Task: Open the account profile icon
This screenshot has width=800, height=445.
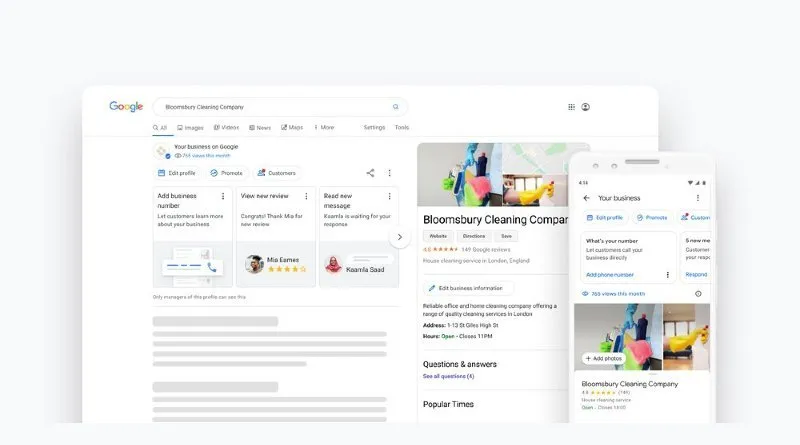Action: click(x=586, y=107)
